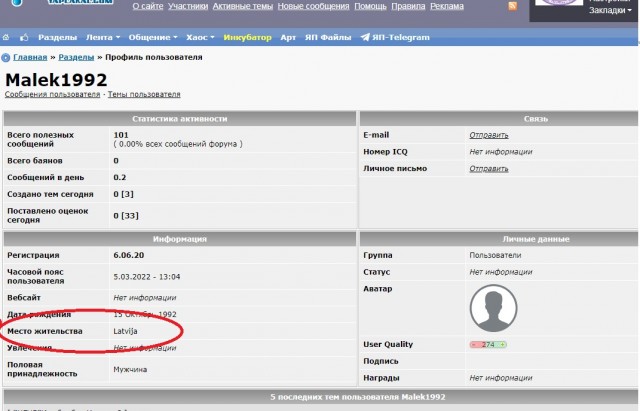Open the Участники list
The height and width of the screenshot is (411, 640).
pos(188,6)
